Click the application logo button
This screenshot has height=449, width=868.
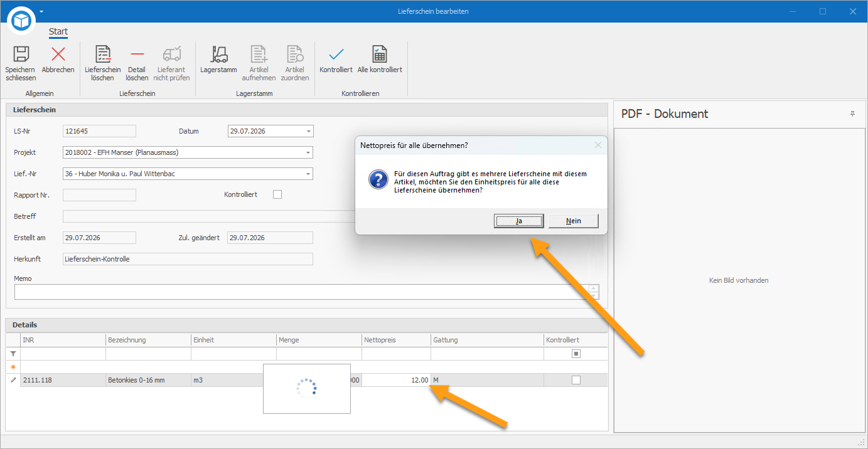point(23,21)
